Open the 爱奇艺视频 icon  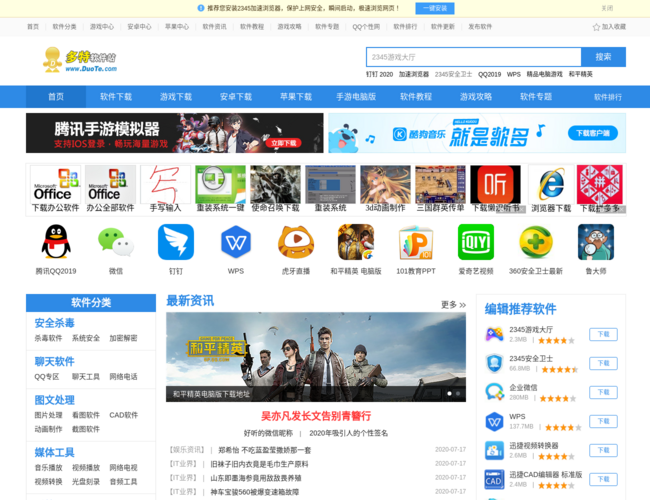(475, 242)
